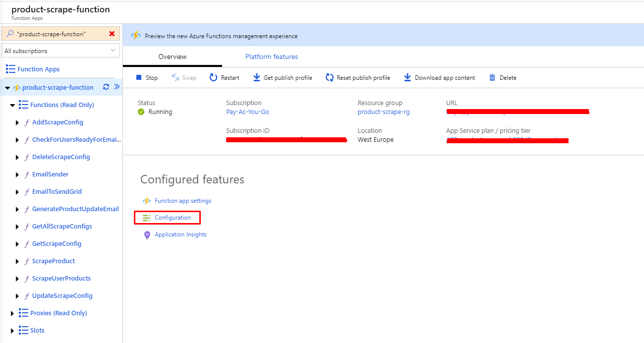Image resolution: width=644 pixels, height=343 pixels.
Task: Open the GetAllScrapeConfigs function
Action: tap(62, 227)
